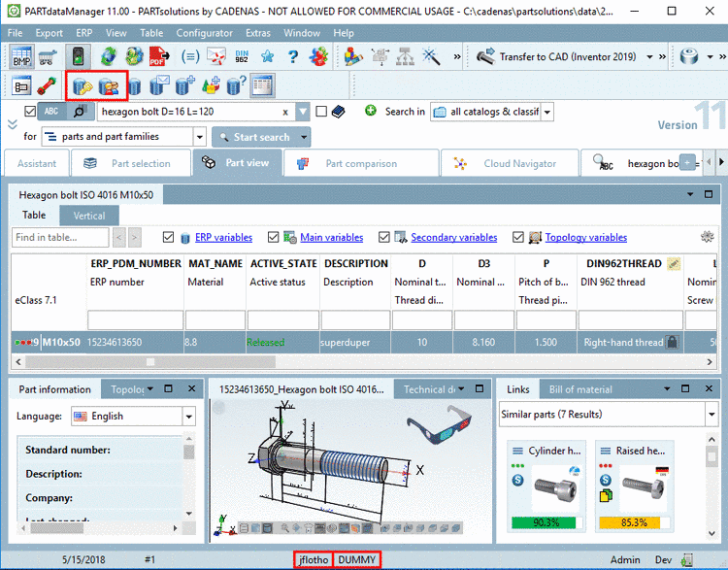The height and width of the screenshot is (570, 728).
Task: Clear the search text with x
Action: 285,112
